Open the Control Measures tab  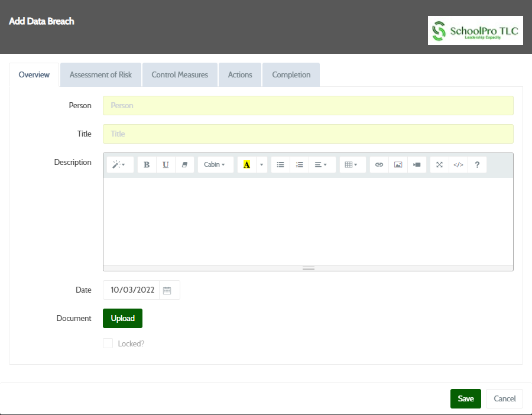pyautogui.click(x=180, y=75)
